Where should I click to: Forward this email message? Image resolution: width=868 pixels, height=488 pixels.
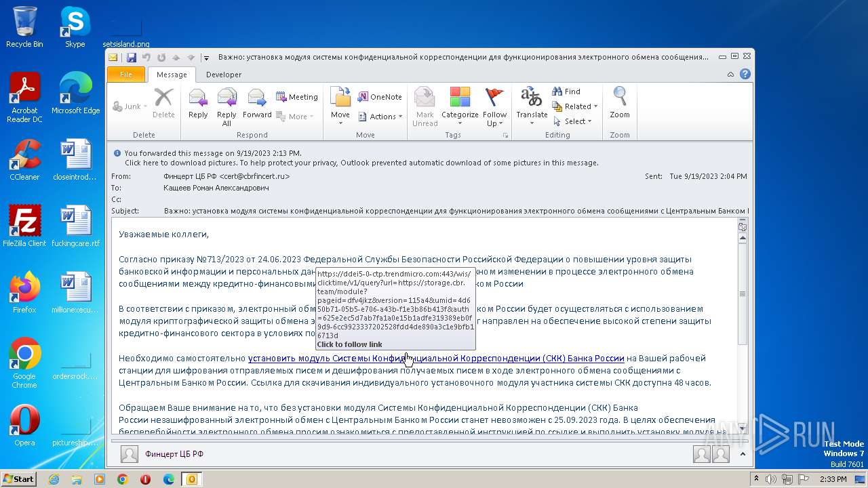coord(257,105)
